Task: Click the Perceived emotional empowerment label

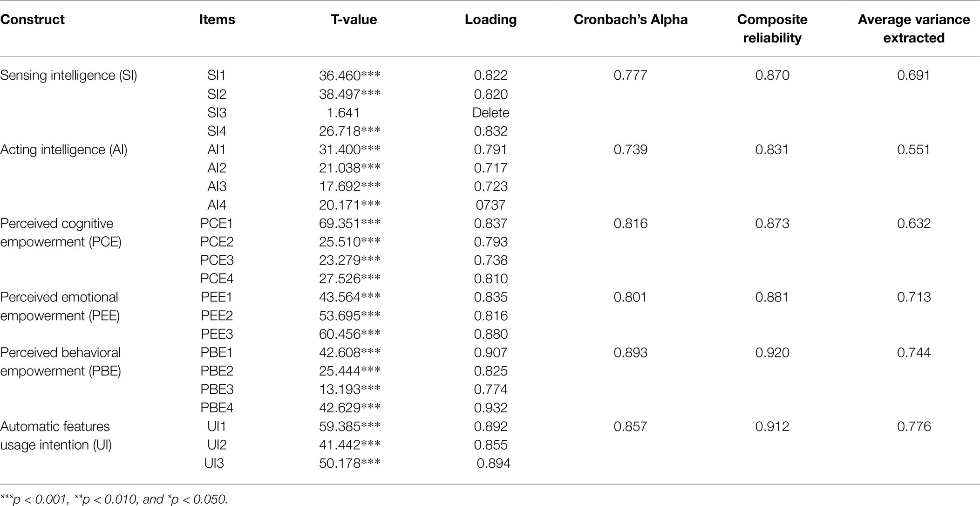Action: click(60, 307)
